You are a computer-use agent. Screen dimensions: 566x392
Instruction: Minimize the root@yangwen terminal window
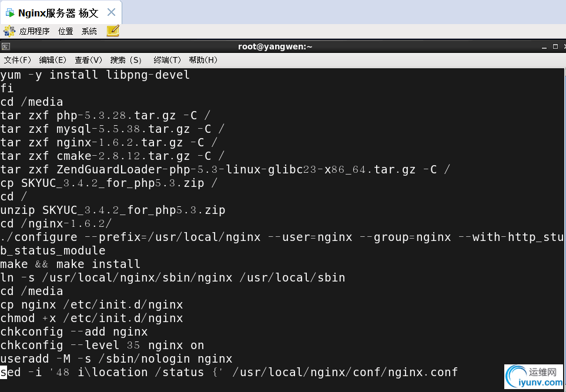click(x=544, y=47)
